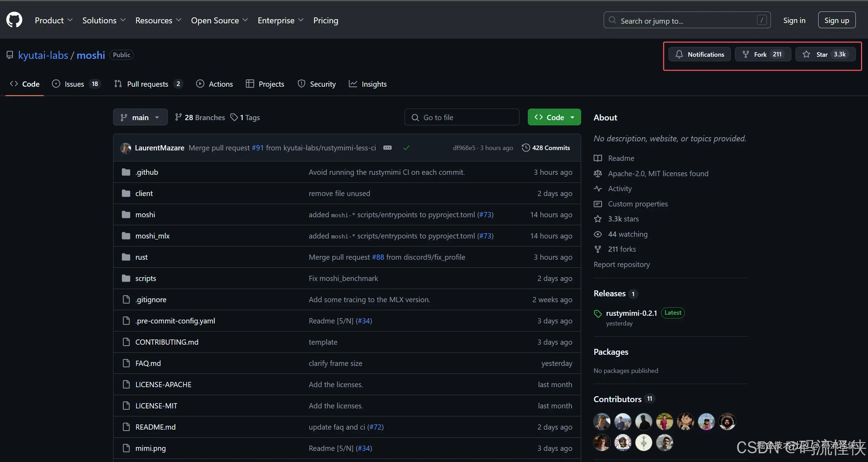Viewport: 868px width, 462px height.
Task: Click the Activity pulse icon
Action: tap(598, 188)
